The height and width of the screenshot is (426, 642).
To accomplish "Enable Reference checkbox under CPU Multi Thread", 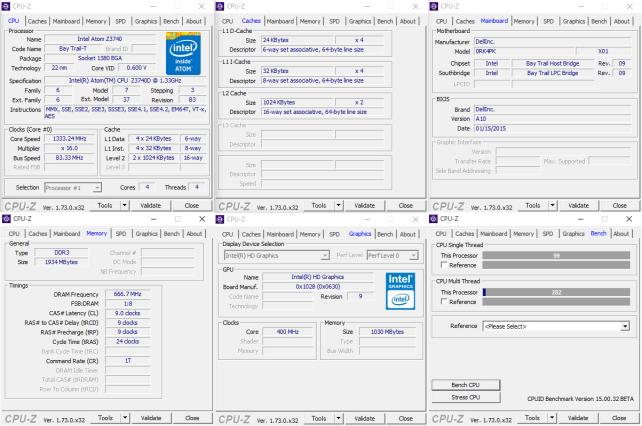I will click(444, 303).
